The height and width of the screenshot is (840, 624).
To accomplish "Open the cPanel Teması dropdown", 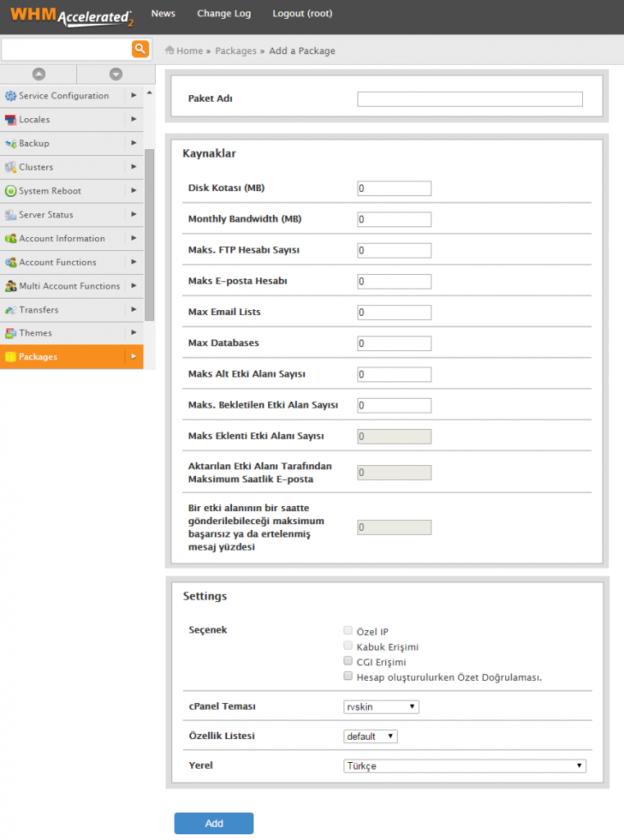I will point(381,706).
